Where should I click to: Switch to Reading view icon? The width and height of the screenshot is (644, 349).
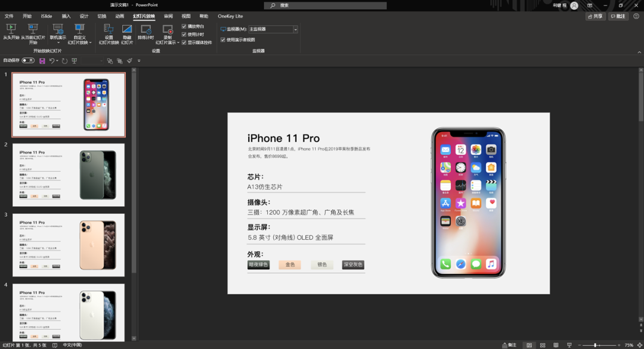(556, 345)
